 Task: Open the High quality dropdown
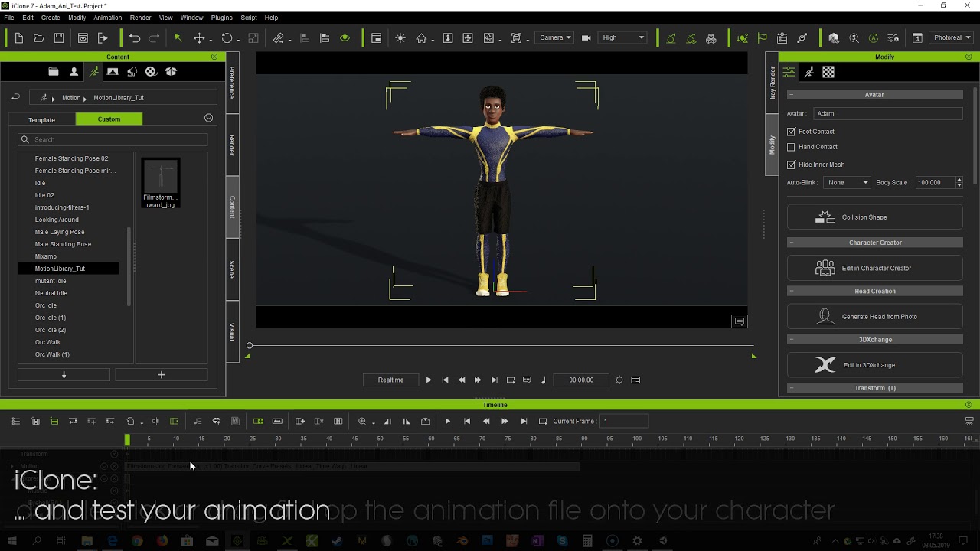622,37
